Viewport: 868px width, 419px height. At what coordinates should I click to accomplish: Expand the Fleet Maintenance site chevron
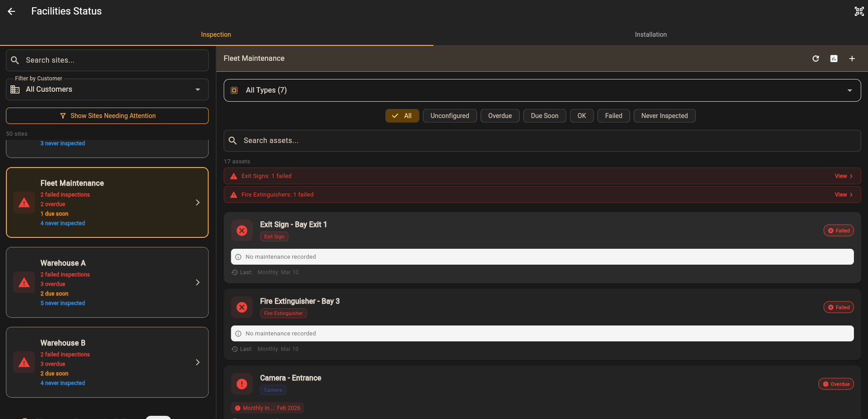coord(198,202)
